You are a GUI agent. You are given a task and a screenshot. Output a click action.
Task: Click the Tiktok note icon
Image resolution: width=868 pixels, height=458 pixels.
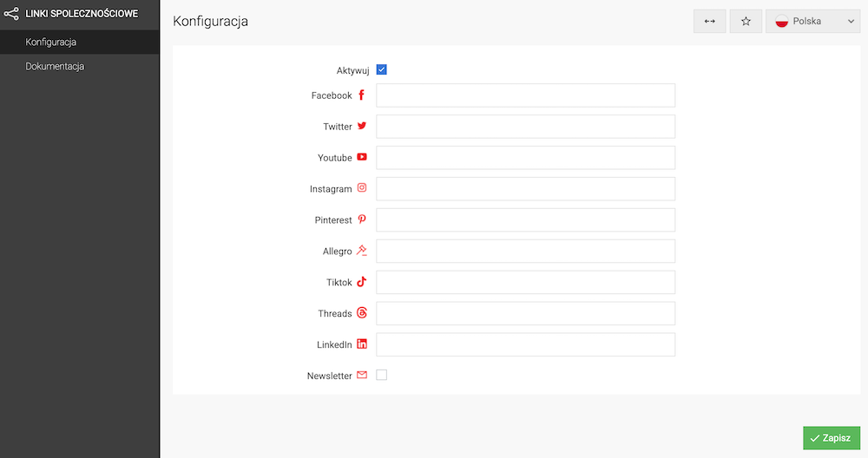(x=362, y=282)
